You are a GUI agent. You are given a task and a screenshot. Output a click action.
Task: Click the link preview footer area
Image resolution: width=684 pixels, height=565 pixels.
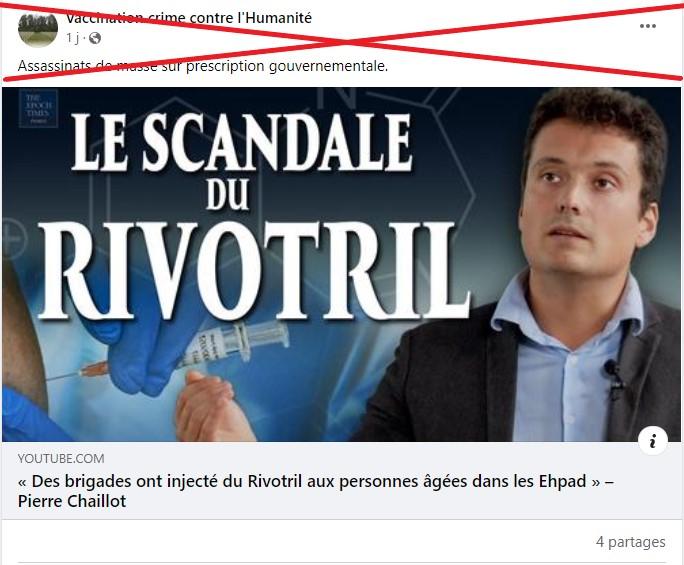click(342, 480)
